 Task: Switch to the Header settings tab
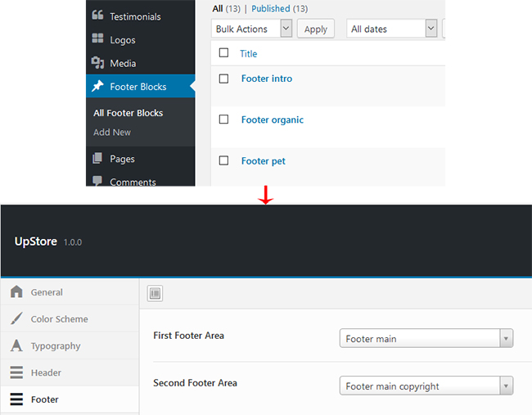tap(46, 373)
